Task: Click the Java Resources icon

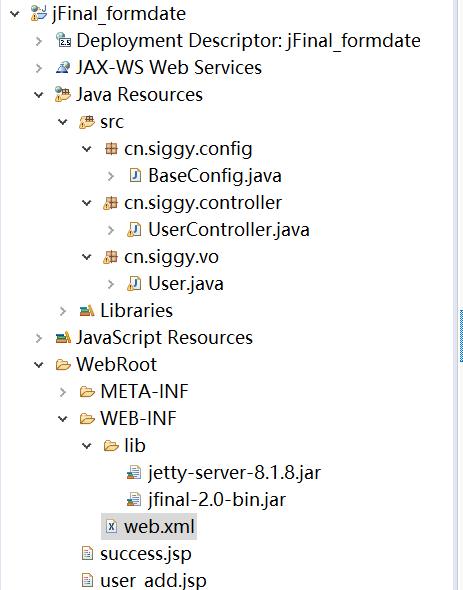Action: tap(63, 94)
